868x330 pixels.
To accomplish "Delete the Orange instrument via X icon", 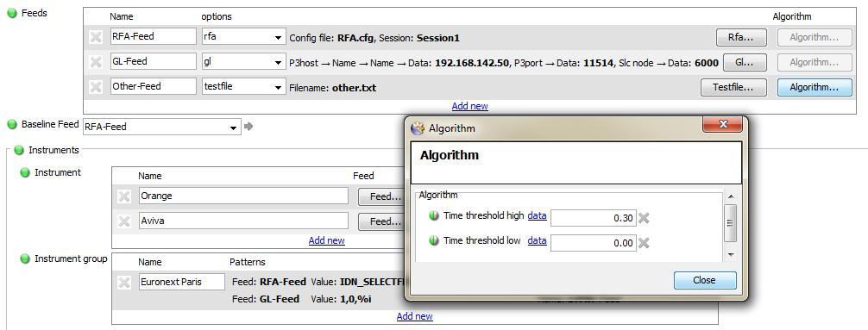I will (x=124, y=196).
